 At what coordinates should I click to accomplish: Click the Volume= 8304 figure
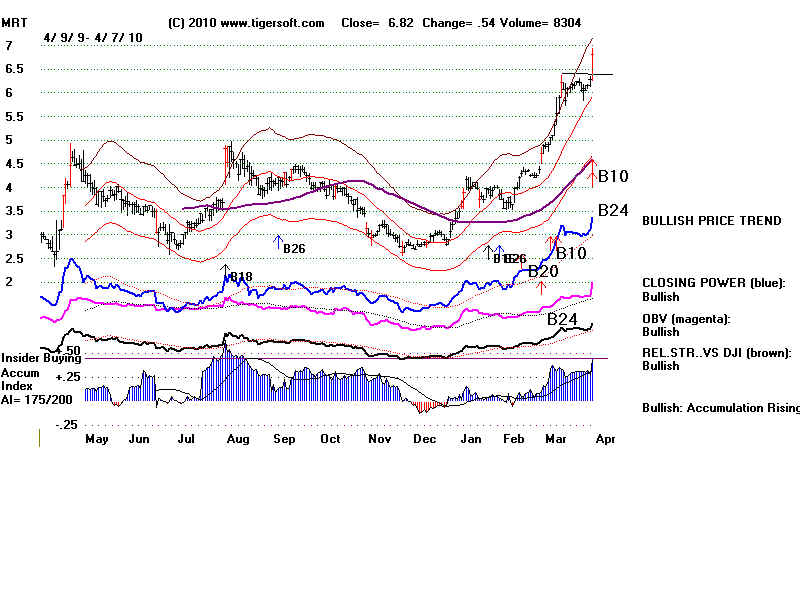[x=541, y=23]
